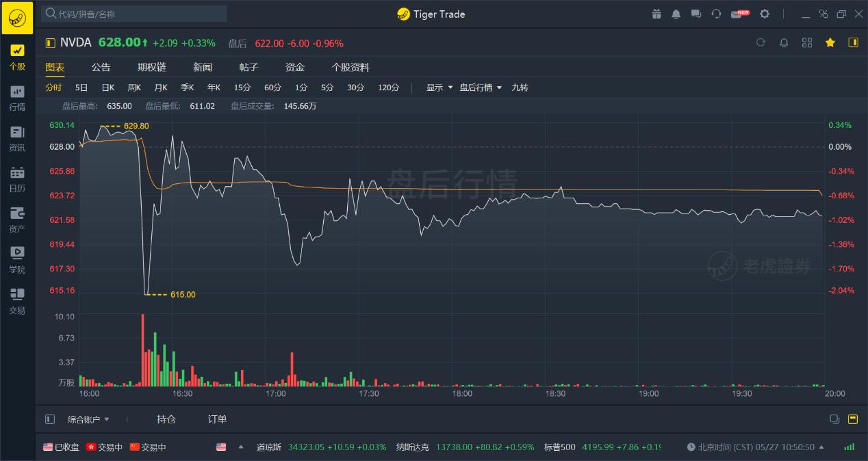The image size is (868, 461).
Task: Toggle the right side panel layout button
Action: pos(853,42)
